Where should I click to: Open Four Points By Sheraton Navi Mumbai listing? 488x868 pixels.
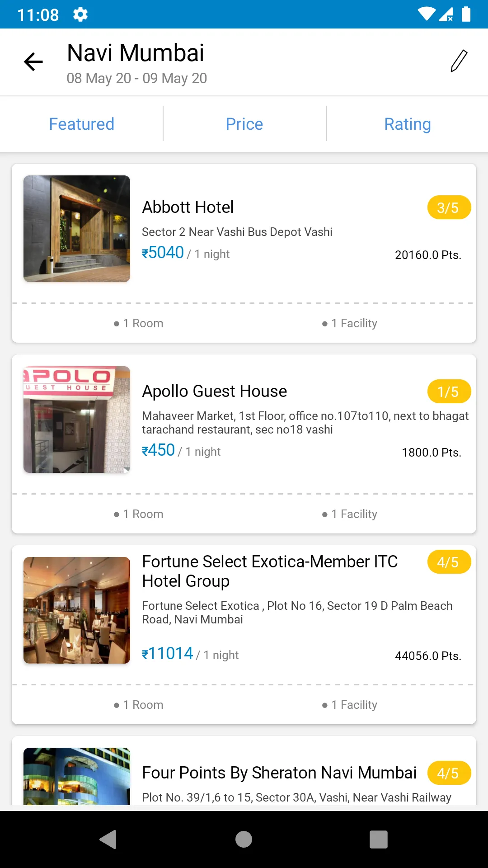[279, 773]
